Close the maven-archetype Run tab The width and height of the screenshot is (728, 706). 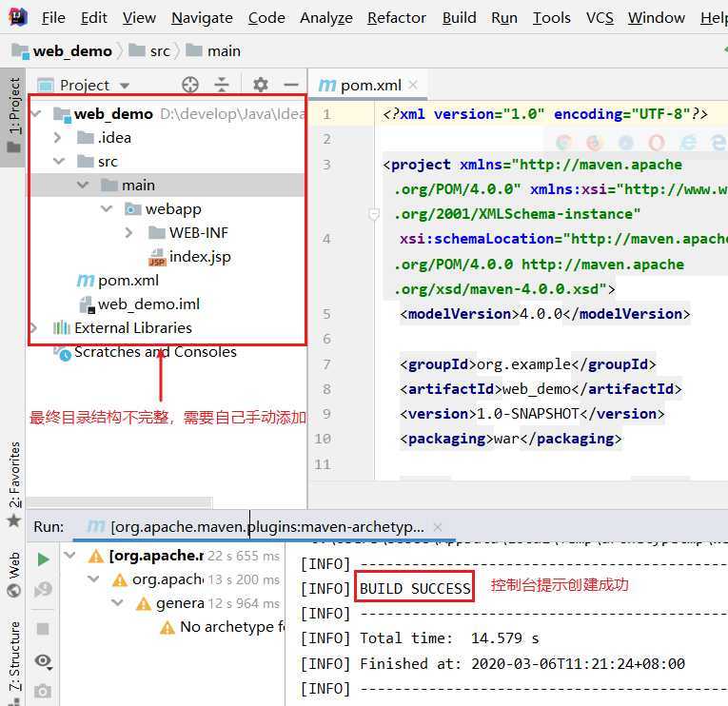coord(437,527)
